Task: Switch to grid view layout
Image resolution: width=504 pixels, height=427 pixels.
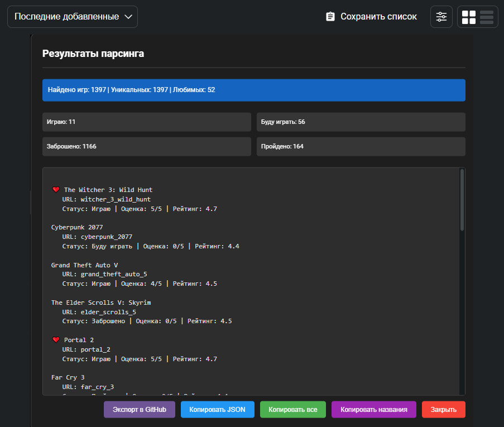Action: (x=469, y=17)
